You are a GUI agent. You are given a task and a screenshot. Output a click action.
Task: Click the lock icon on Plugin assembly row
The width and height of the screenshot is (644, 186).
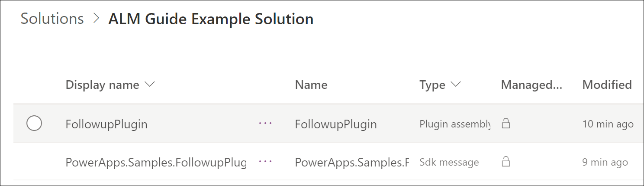[x=505, y=124]
